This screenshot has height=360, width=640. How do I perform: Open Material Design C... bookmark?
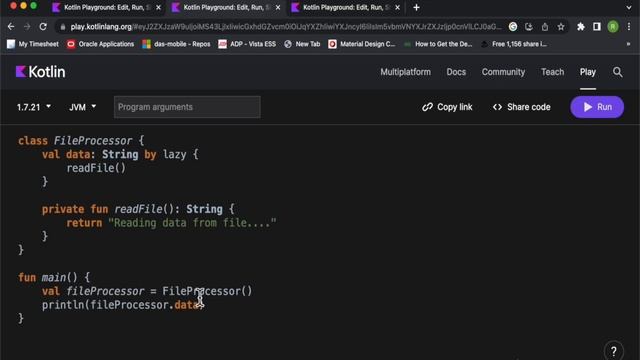pyautogui.click(x=362, y=44)
